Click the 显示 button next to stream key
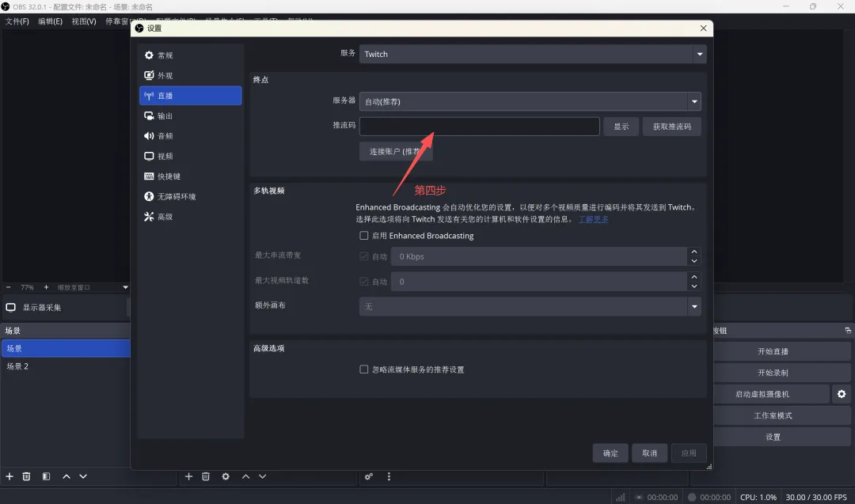 (621, 127)
